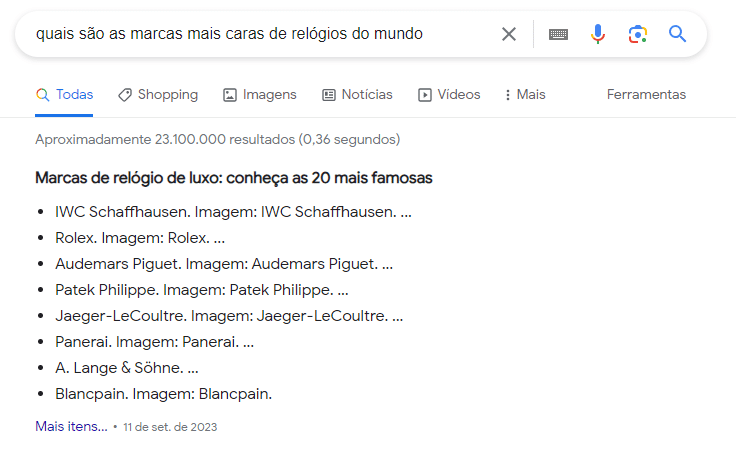Image resolution: width=736 pixels, height=458 pixels.
Task: Show the Vídeos results tab
Action: [459, 95]
